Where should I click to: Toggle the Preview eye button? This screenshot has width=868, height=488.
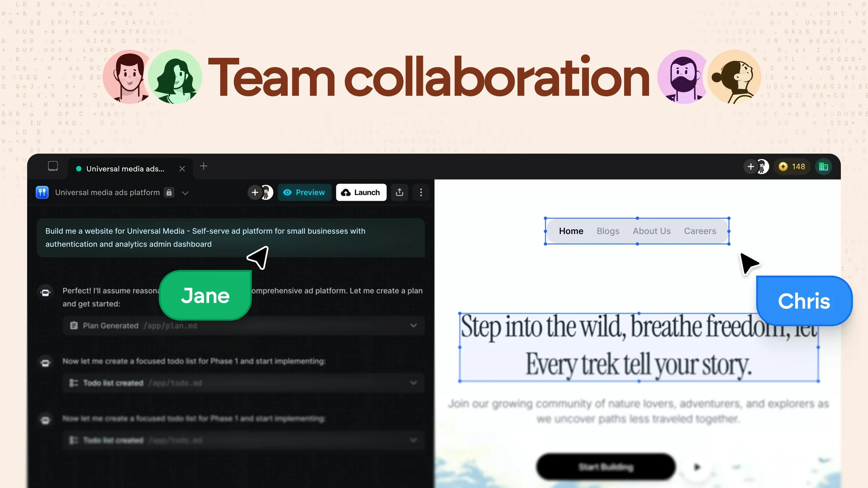[x=305, y=192]
